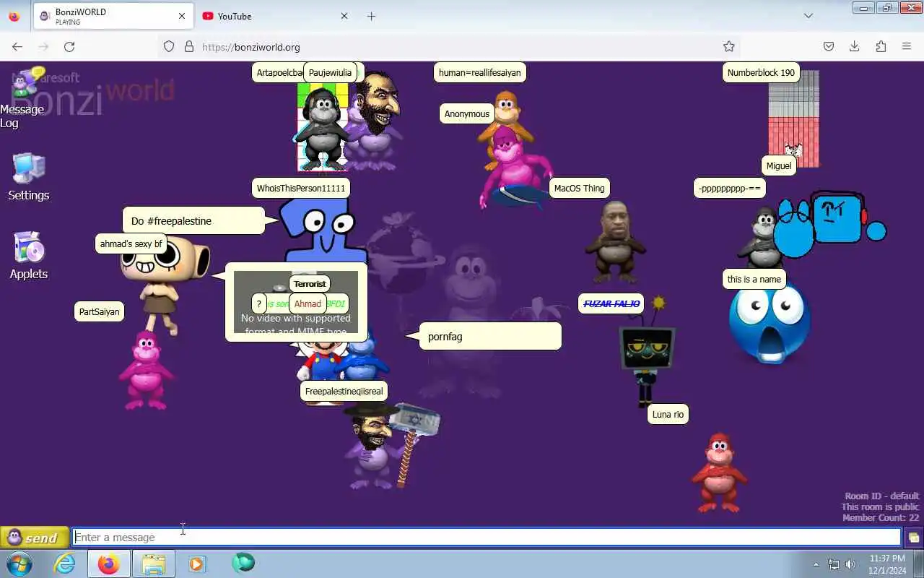Click the WhoisThisPerson11111 name tag
The height and width of the screenshot is (578, 924).
pyautogui.click(x=301, y=189)
